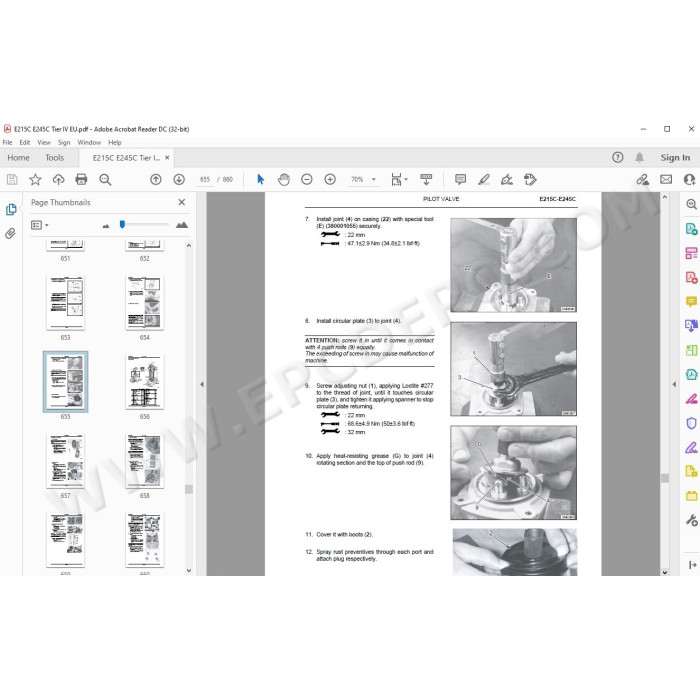
Task: Choose the selection arrow tool
Action: click(x=261, y=179)
